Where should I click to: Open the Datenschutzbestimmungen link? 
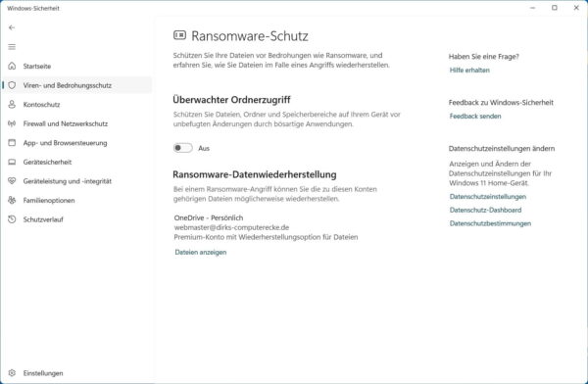[490, 223]
